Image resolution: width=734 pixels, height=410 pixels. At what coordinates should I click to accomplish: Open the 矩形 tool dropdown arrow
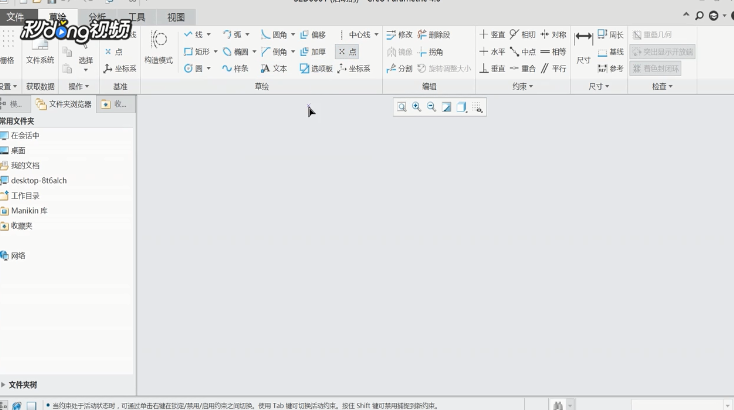(216, 51)
